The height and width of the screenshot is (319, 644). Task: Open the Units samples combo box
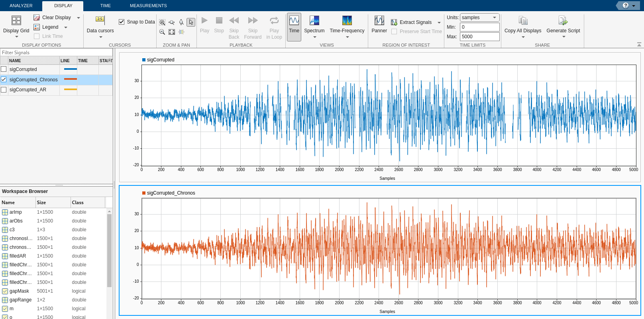point(480,18)
